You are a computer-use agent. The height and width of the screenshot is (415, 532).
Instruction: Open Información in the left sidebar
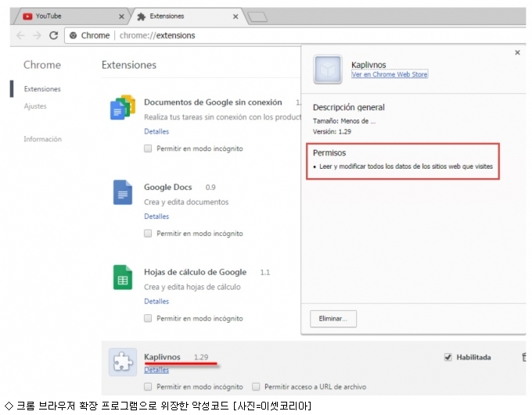click(x=43, y=139)
